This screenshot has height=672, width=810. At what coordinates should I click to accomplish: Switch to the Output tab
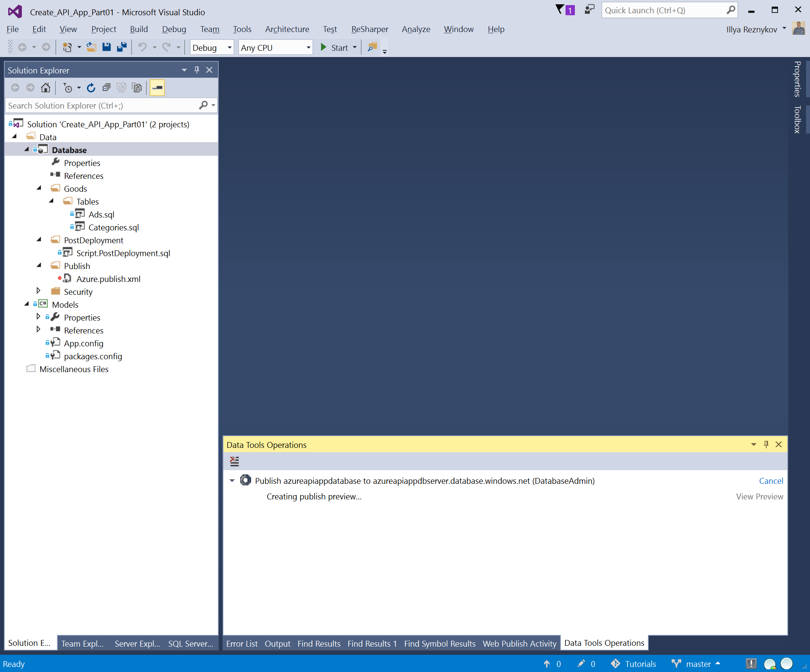277,643
